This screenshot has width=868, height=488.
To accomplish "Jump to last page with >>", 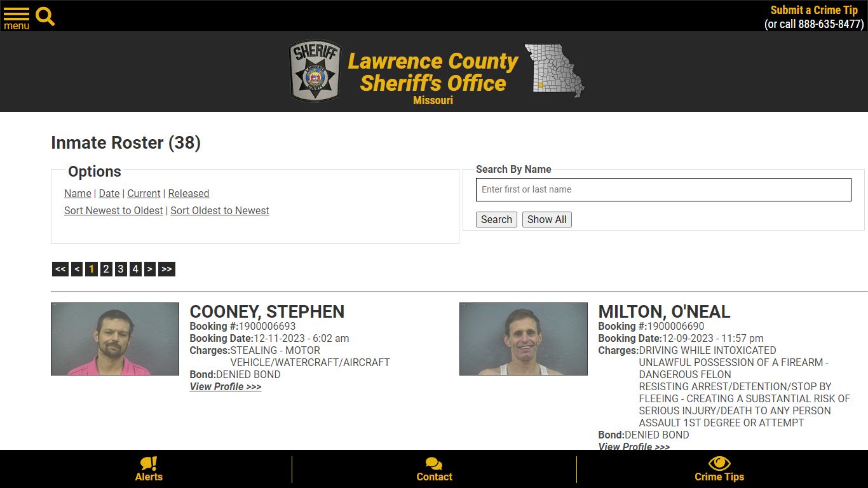I will tap(166, 269).
